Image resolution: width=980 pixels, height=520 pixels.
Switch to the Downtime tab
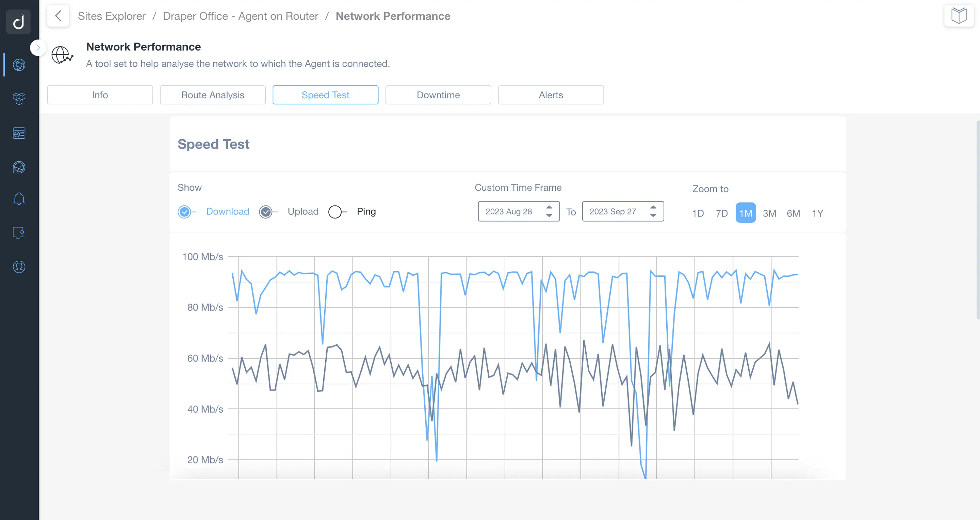point(438,94)
